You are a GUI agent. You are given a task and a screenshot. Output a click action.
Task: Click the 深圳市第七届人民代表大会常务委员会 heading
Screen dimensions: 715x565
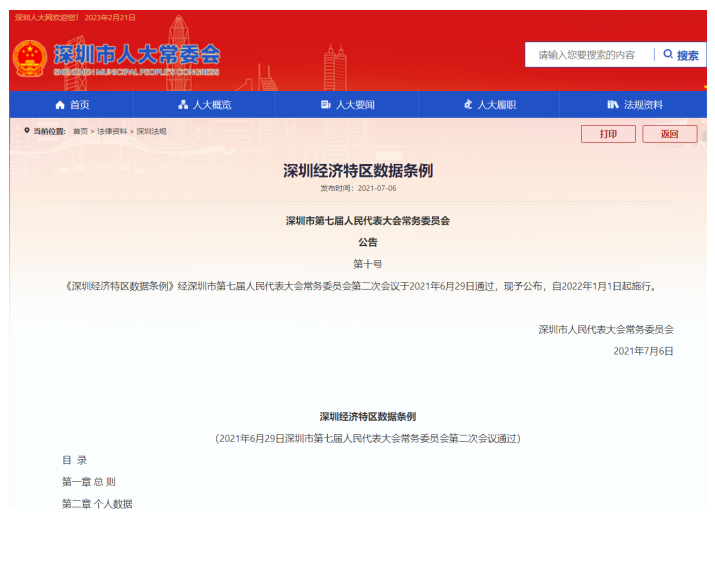(368, 221)
